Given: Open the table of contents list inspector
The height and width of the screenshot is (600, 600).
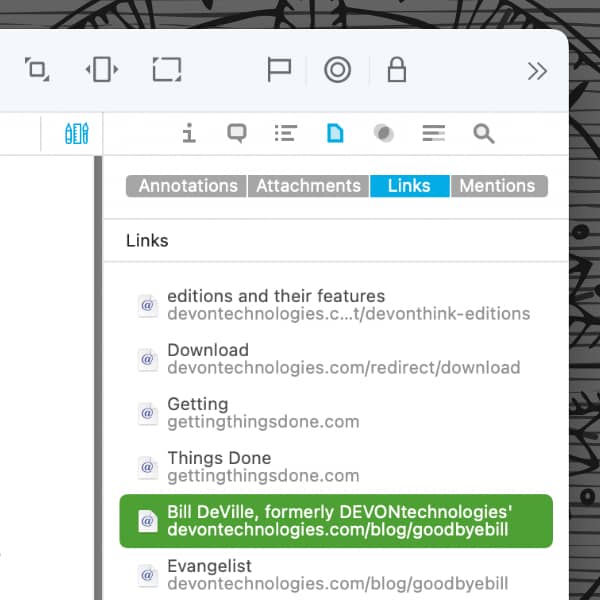Looking at the screenshot, I should tap(286, 134).
